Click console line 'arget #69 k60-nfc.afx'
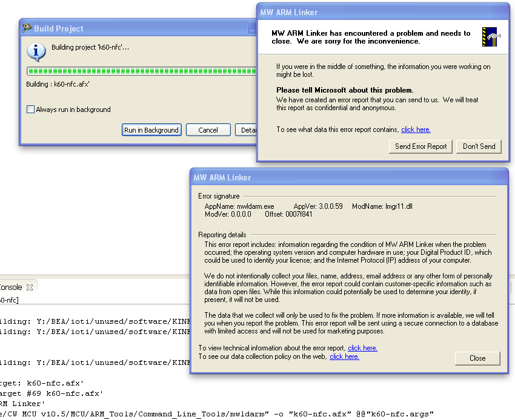This screenshot has height=420, width=515. (x=51, y=393)
